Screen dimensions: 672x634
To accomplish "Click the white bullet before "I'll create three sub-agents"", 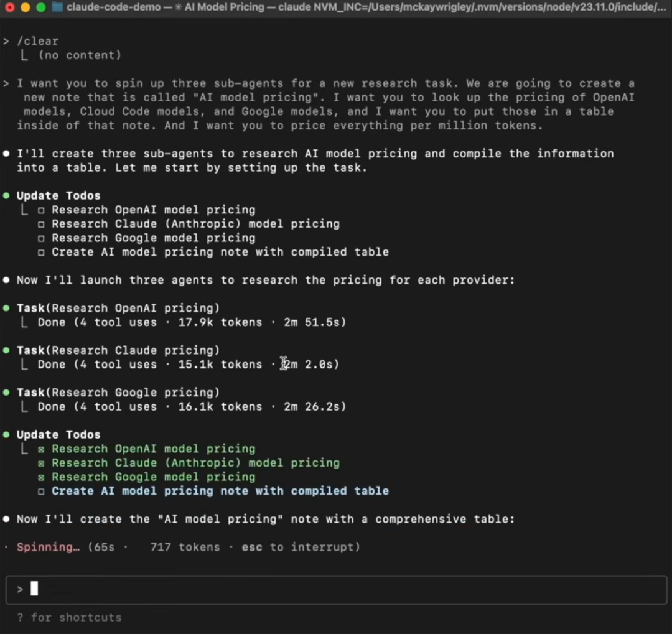I will [x=6, y=154].
